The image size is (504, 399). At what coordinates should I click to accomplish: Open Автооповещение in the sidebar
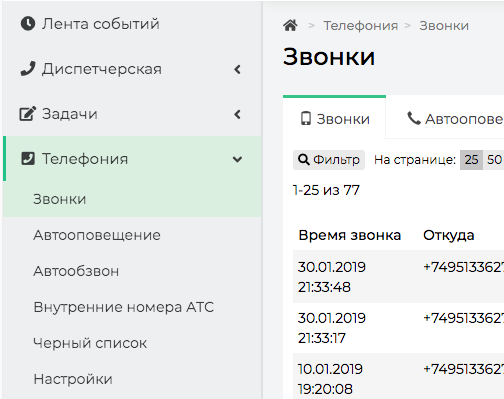[x=97, y=235]
